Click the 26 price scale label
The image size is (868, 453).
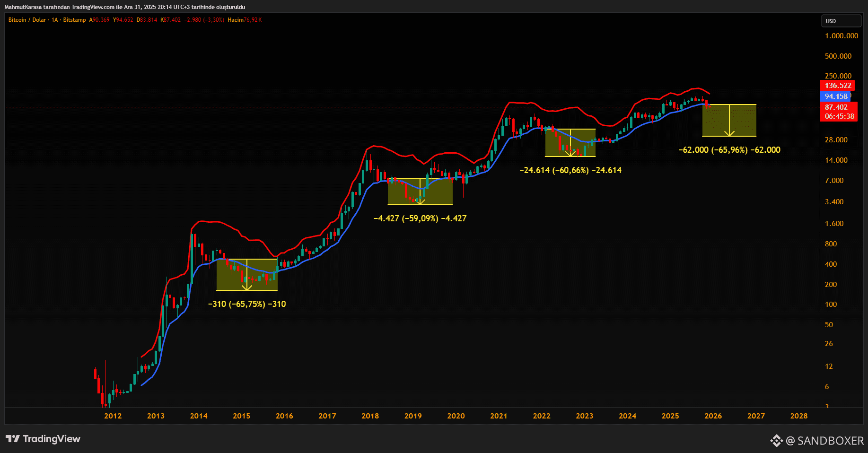pos(829,344)
